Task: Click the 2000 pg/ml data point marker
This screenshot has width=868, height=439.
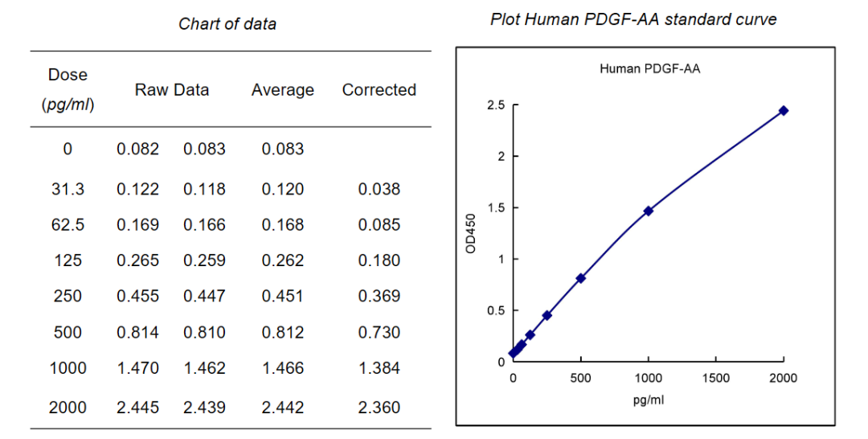Action: (784, 111)
